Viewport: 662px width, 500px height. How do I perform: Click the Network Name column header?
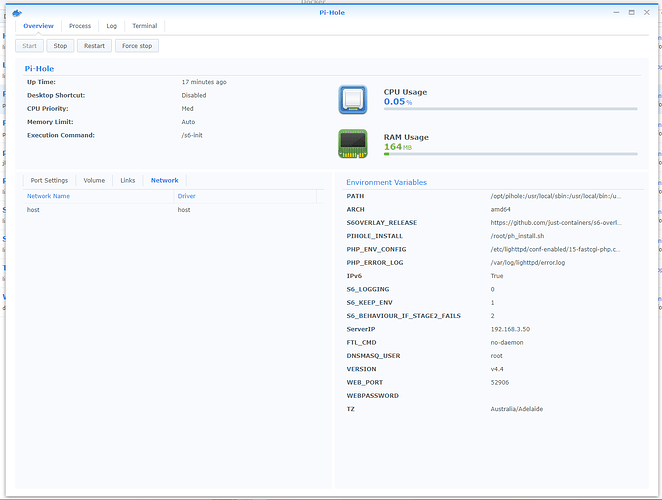tap(48, 196)
